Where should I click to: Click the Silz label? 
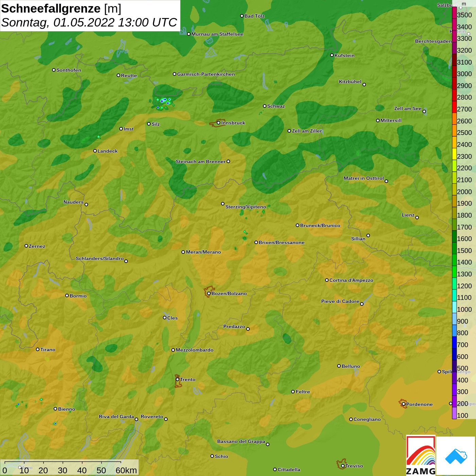coord(156,124)
